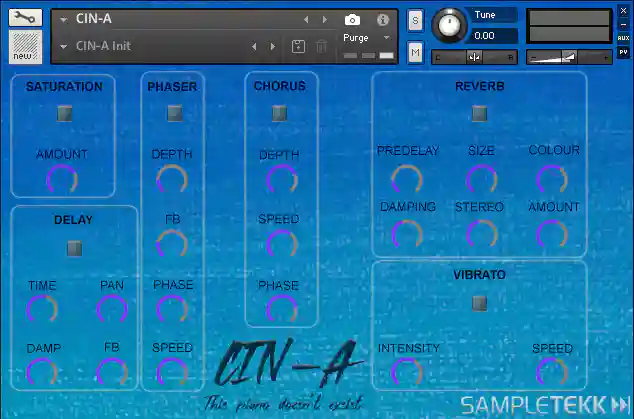The width and height of the screenshot is (634, 419).
Task: Click the Saturation Amount knob
Action: [x=62, y=179]
